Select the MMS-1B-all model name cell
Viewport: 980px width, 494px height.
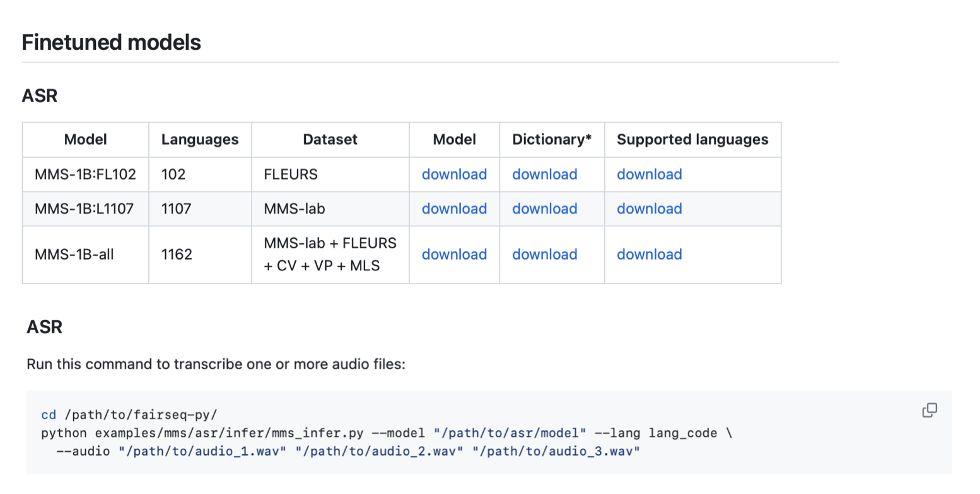pos(74,255)
